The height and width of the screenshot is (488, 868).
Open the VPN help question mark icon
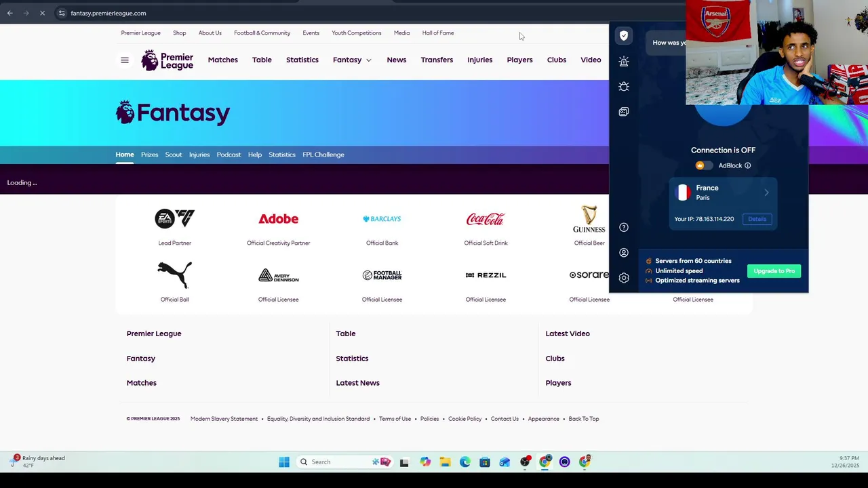(x=624, y=228)
